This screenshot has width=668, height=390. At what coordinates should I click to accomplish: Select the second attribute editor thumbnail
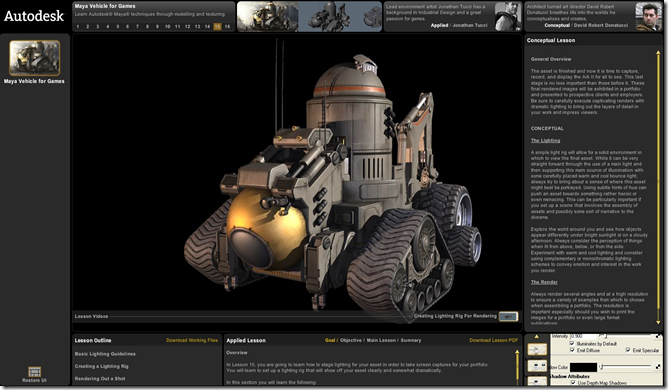tap(537, 366)
